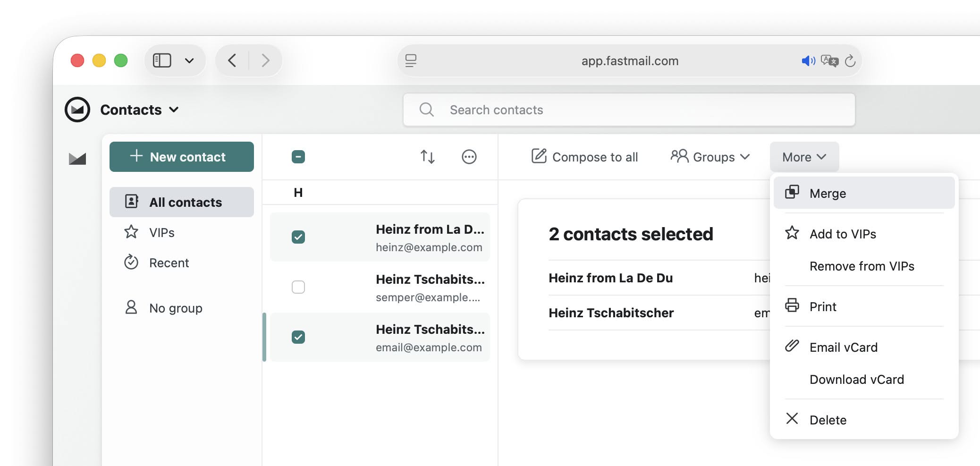Uncheck the email@example.com contact checkbox
Screen dimensions: 980x466
(298, 337)
